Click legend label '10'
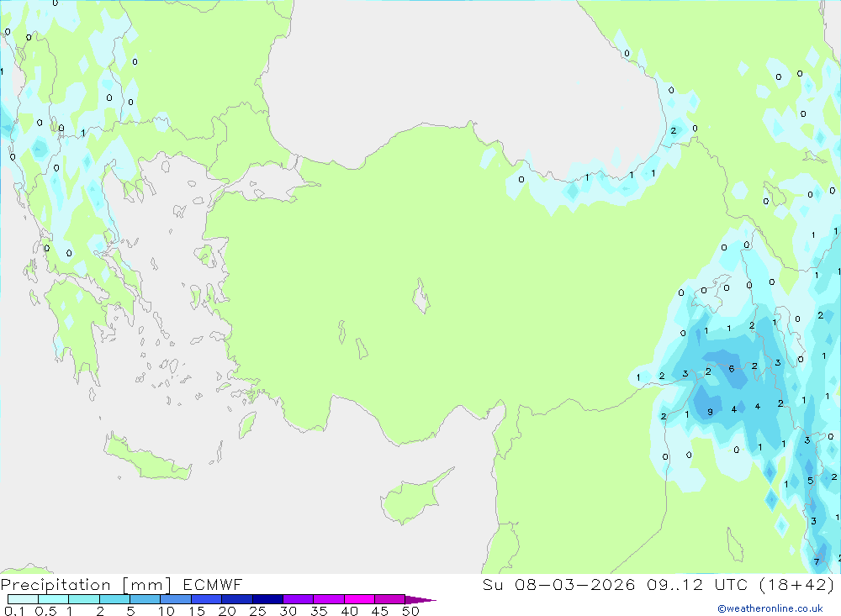 click(x=167, y=611)
